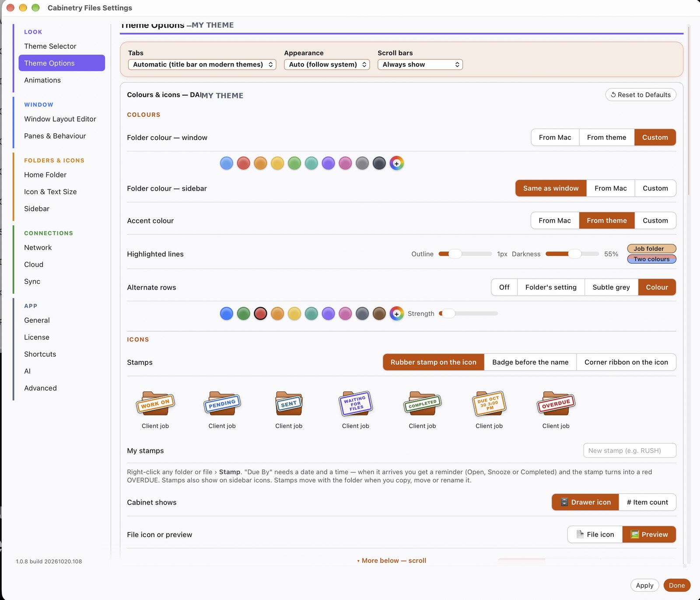700x600 pixels.
Task: Click the Two colours highlight preview pill
Action: click(x=651, y=259)
